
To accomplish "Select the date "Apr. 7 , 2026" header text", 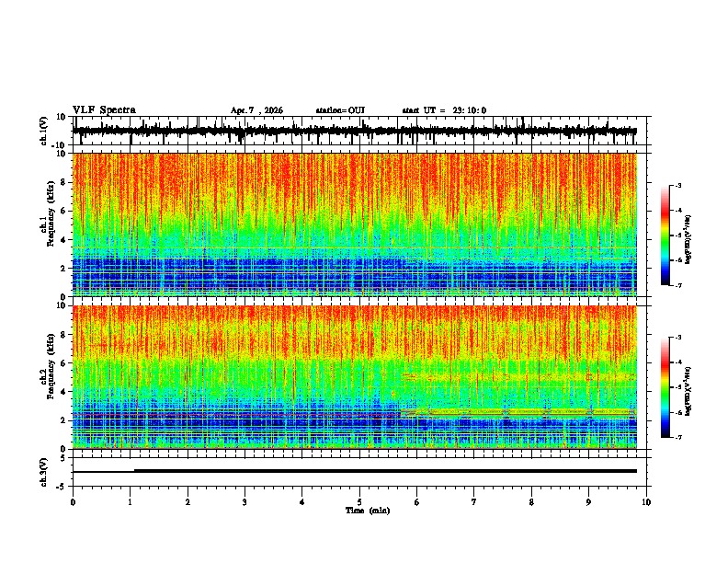I will click(x=256, y=110).
